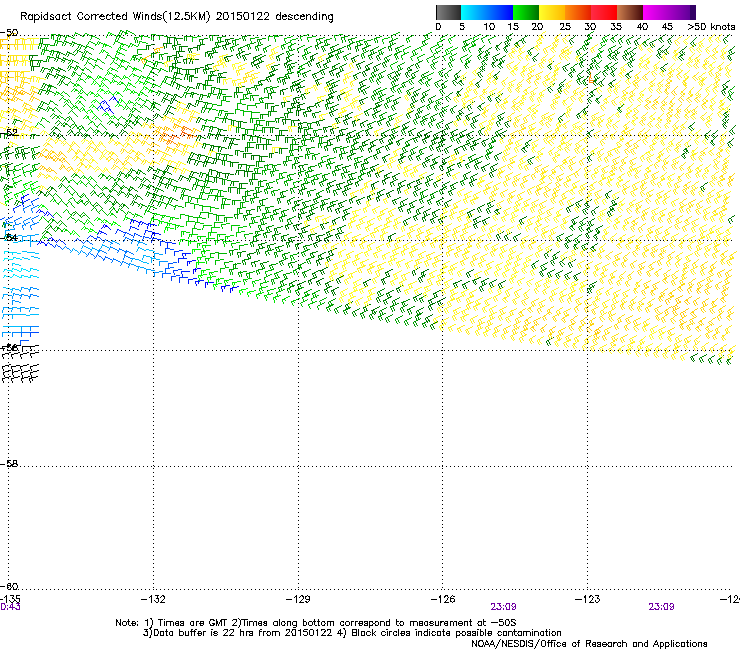Screen dimensions: 740x650
Task: Click the gray 0-5 knots color swatch
Action: pos(448,12)
